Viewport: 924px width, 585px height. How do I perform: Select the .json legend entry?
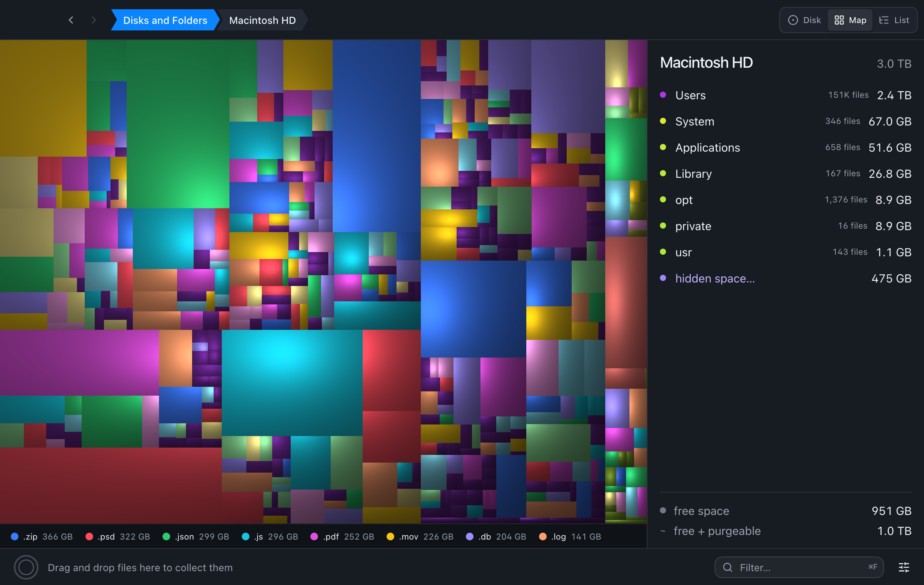tap(196, 537)
